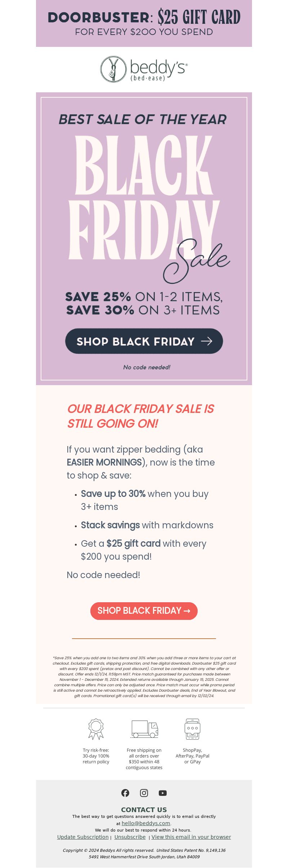288x868 pixels.
Task: Click the arrow in navy Shop Black Friday button
Action: point(207,341)
